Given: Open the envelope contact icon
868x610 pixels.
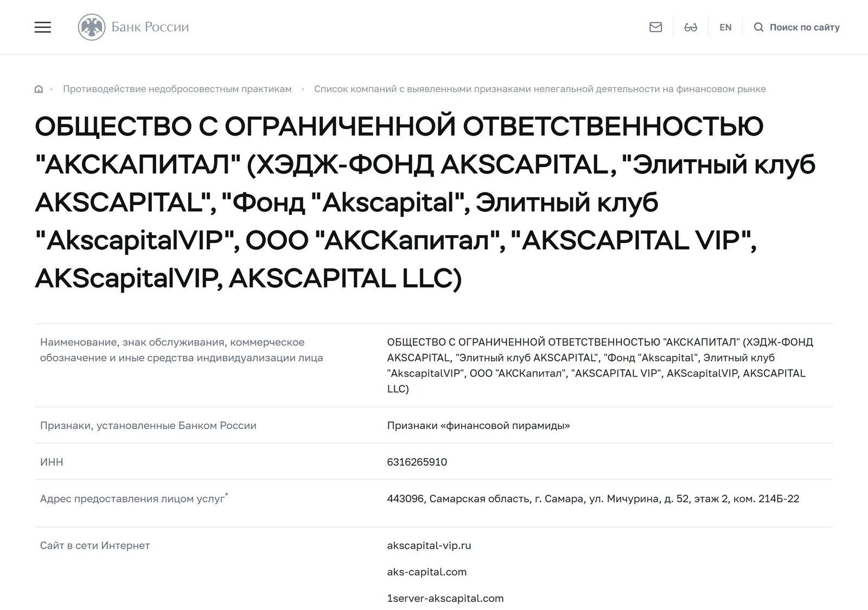Looking at the screenshot, I should click(655, 27).
